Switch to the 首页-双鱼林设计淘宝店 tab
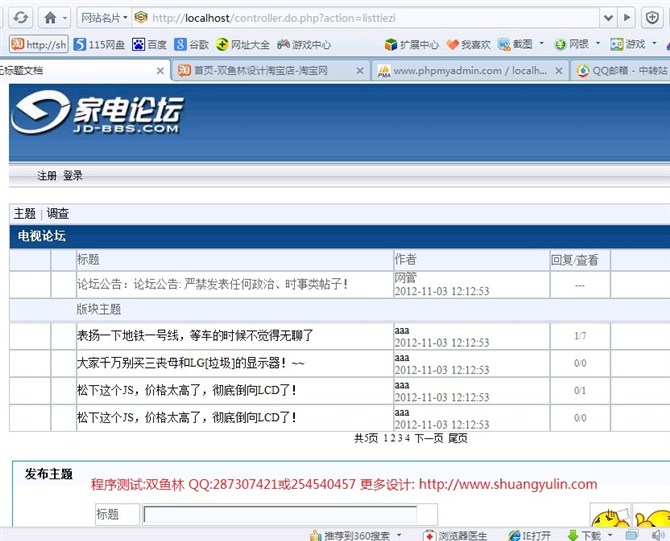 pyautogui.click(x=266, y=70)
